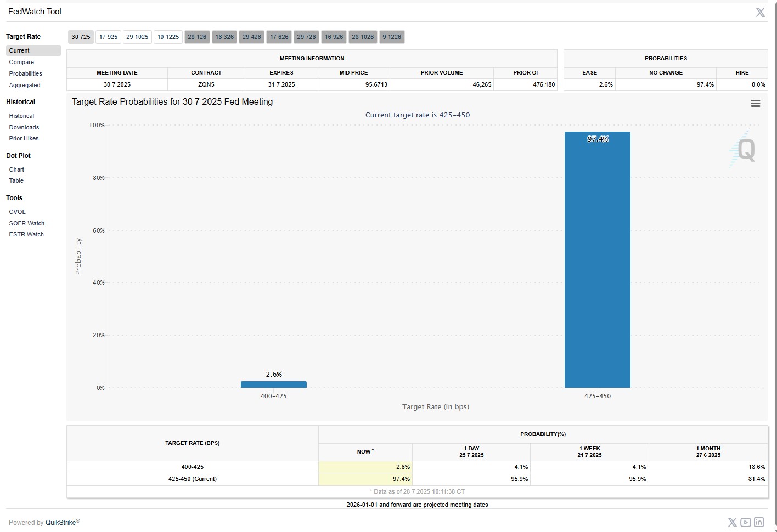777x532 pixels.
Task: Click the 400-425 bar in chart
Action: 274,384
